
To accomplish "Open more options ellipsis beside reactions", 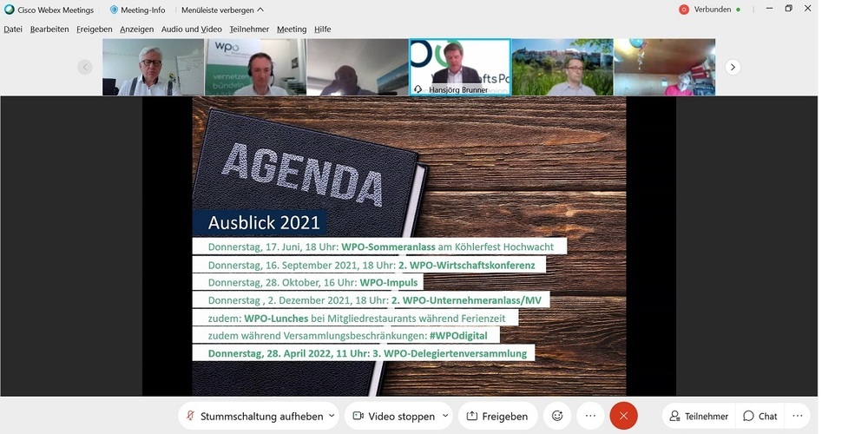I will click(590, 416).
